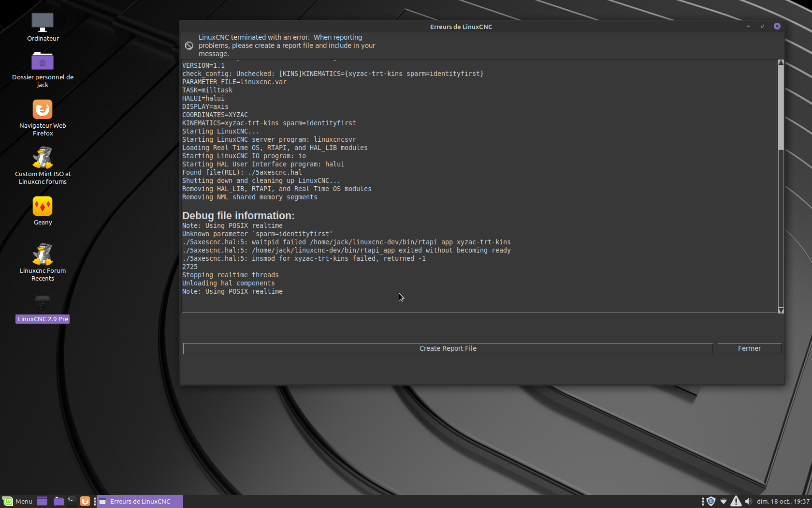Open the calendar from the clock
Viewport: 812px width, 508px height.
[x=783, y=501]
